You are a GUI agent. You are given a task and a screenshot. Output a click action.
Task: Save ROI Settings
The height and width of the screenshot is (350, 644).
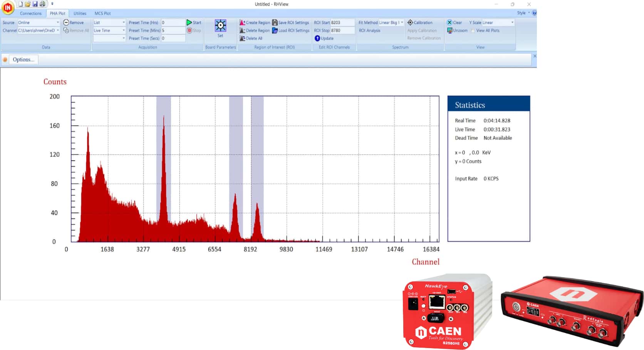(290, 22)
